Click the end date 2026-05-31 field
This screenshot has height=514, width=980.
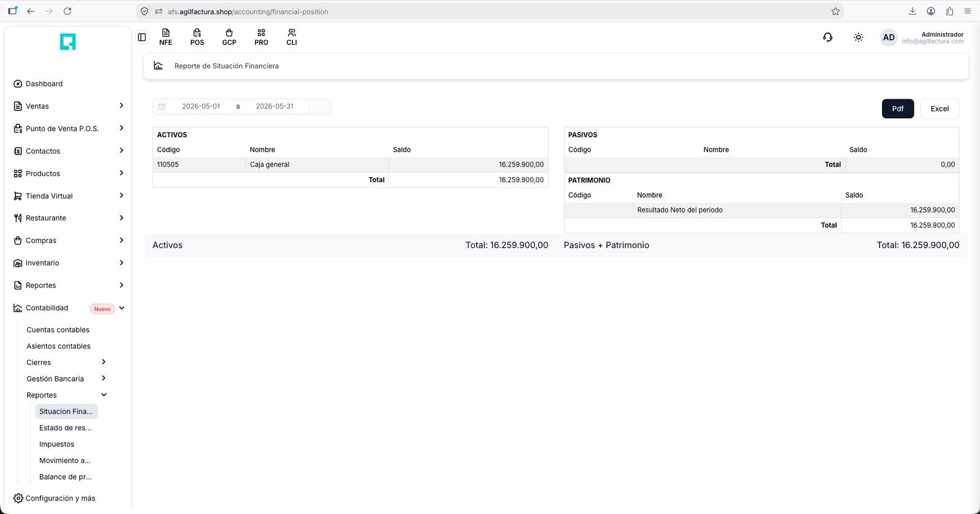coord(274,107)
